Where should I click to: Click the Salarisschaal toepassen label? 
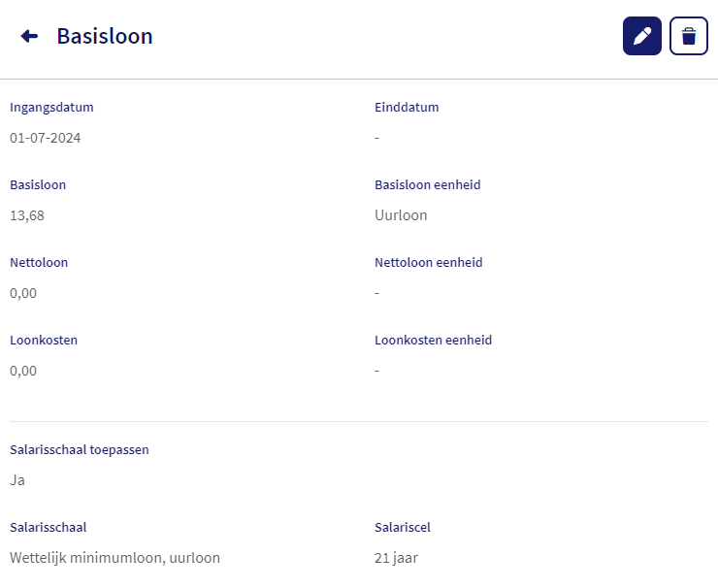click(80, 450)
